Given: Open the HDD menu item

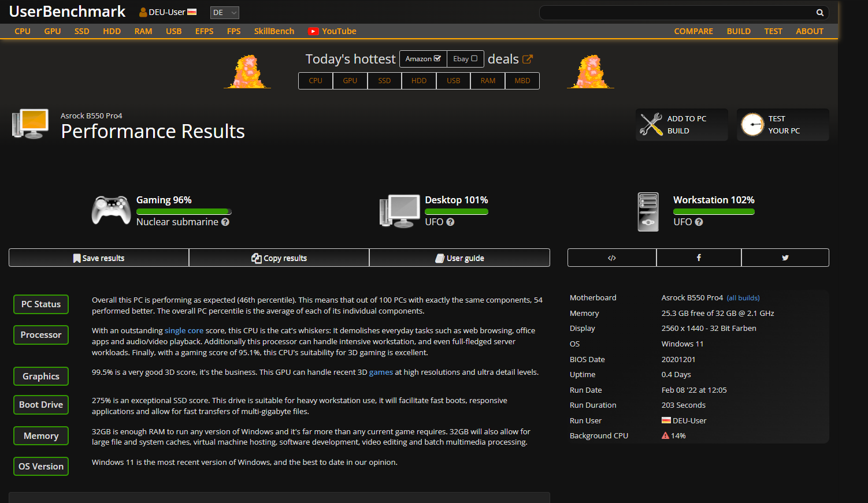Looking at the screenshot, I should [112, 31].
